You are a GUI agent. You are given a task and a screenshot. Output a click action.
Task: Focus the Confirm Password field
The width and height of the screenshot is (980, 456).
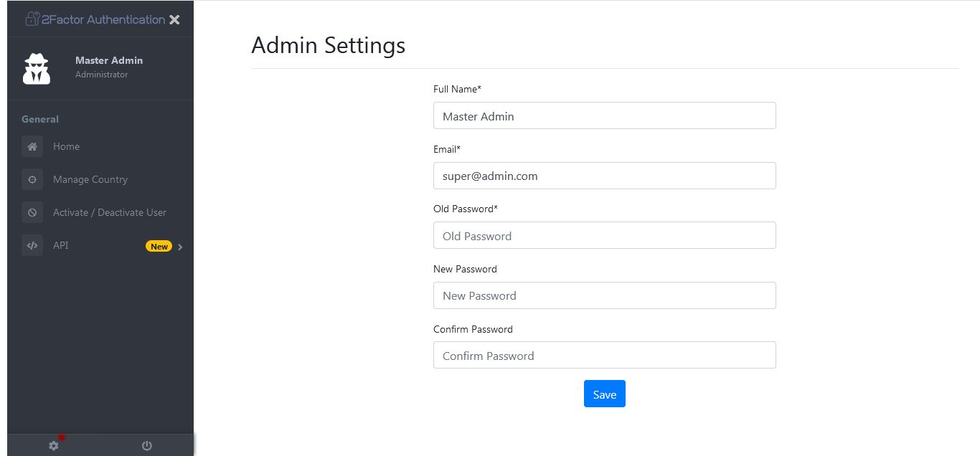(x=604, y=355)
